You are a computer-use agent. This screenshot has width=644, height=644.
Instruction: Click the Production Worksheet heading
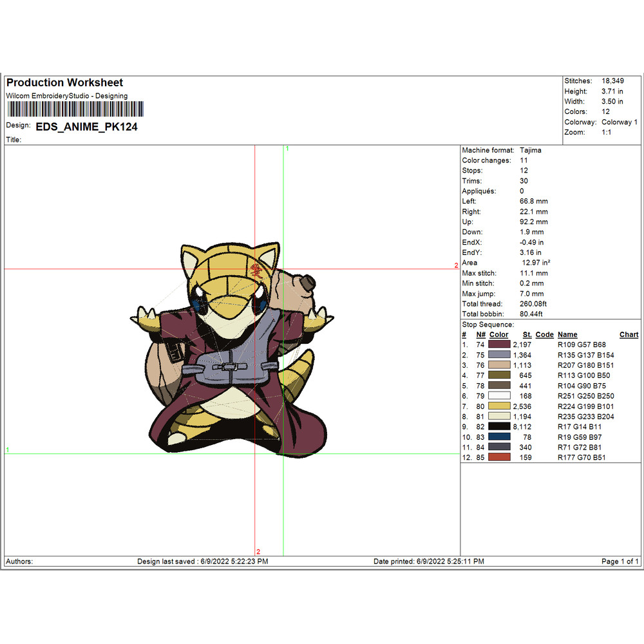[x=64, y=82]
